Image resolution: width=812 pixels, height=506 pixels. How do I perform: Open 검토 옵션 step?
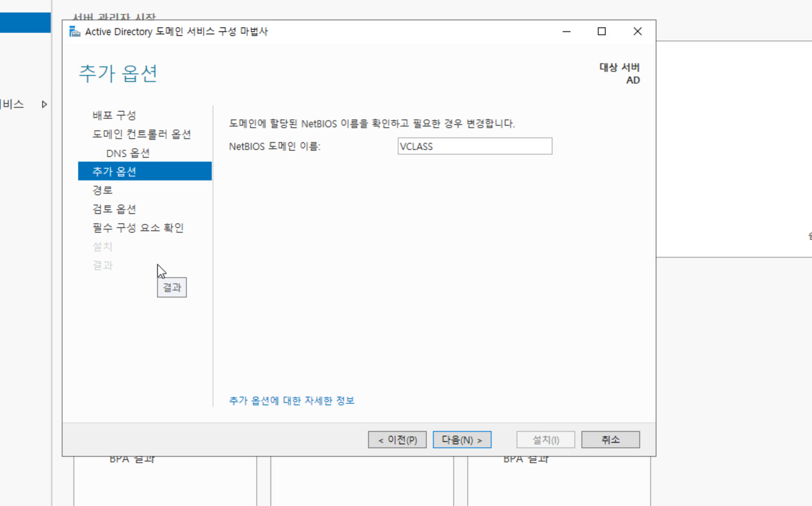114,209
